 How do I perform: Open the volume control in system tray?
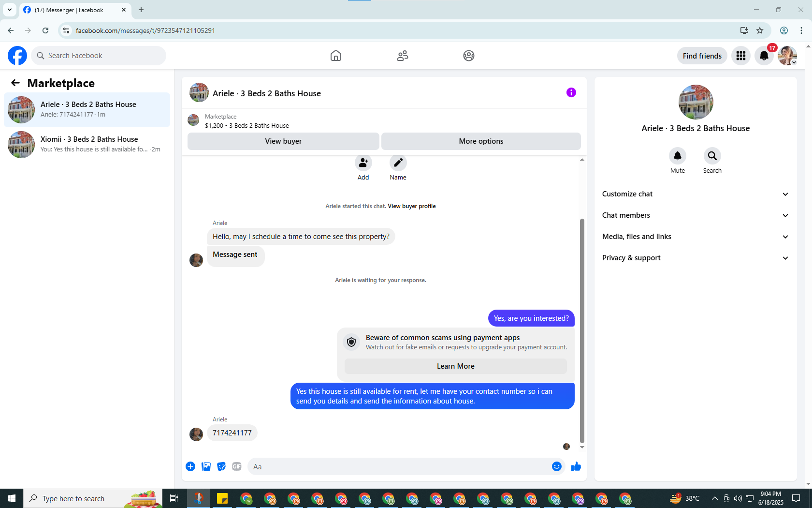click(738, 498)
